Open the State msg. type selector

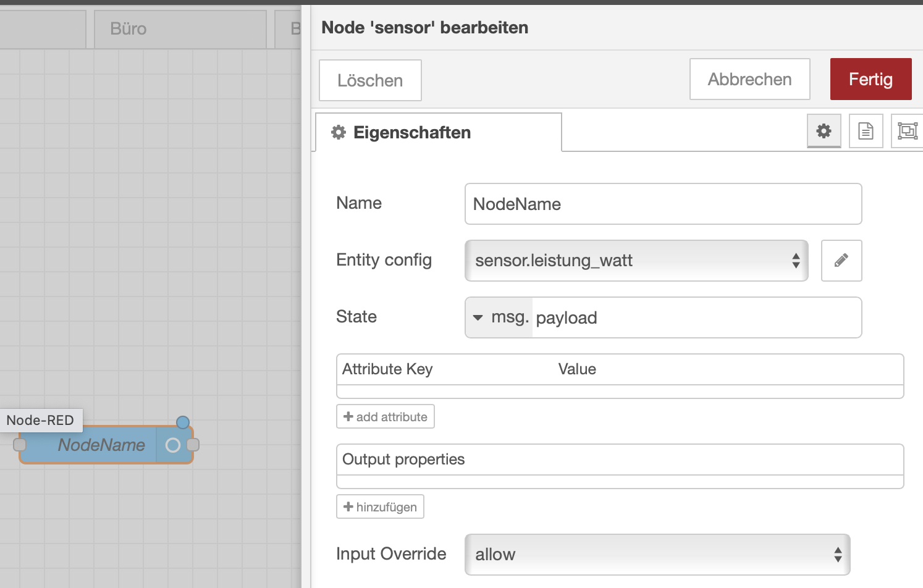coord(499,317)
